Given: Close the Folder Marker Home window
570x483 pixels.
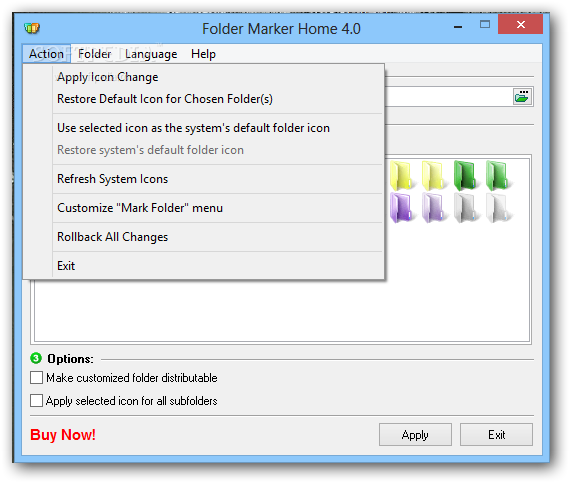Looking at the screenshot, I should click(521, 25).
